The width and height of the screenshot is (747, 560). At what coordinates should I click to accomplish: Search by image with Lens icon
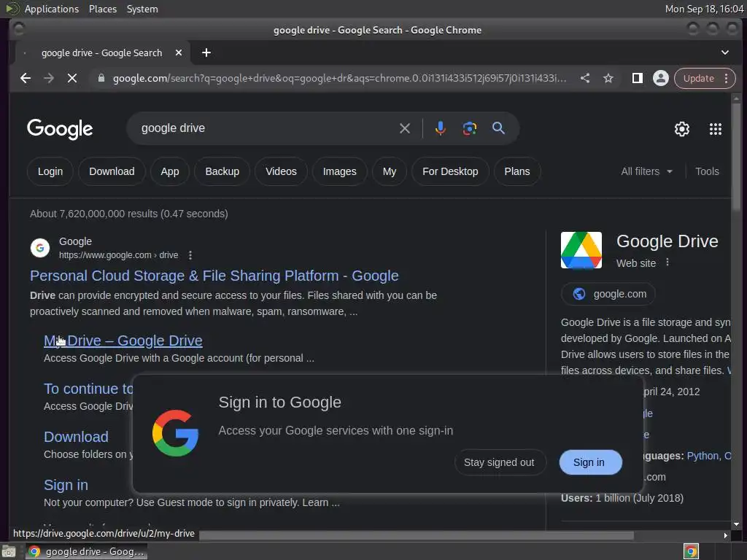470,128
